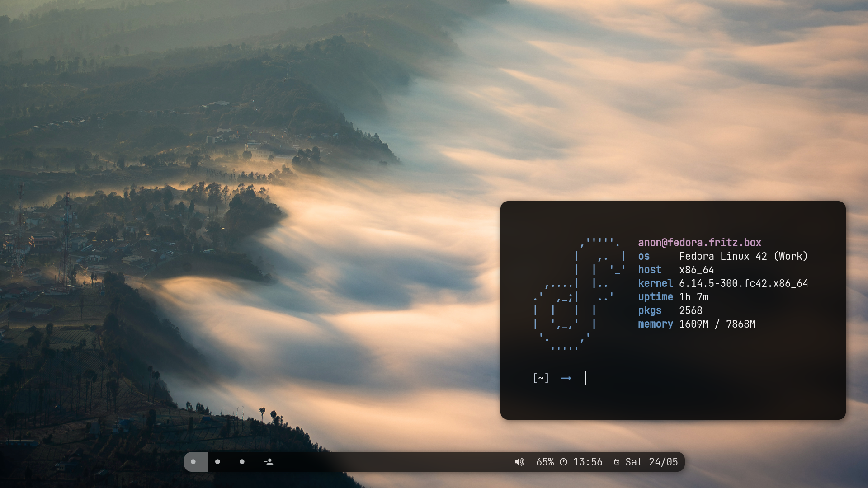Click the clock icon in the bar
Viewport: 868px width, 488px height.
tap(563, 462)
